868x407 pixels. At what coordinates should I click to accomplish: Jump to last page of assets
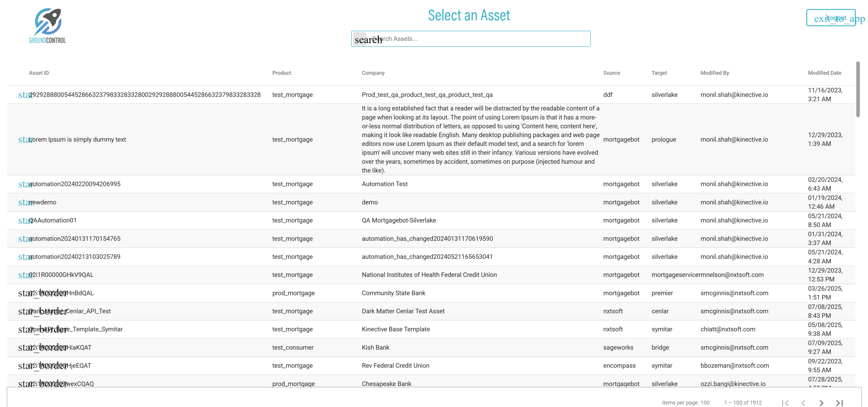(x=839, y=402)
